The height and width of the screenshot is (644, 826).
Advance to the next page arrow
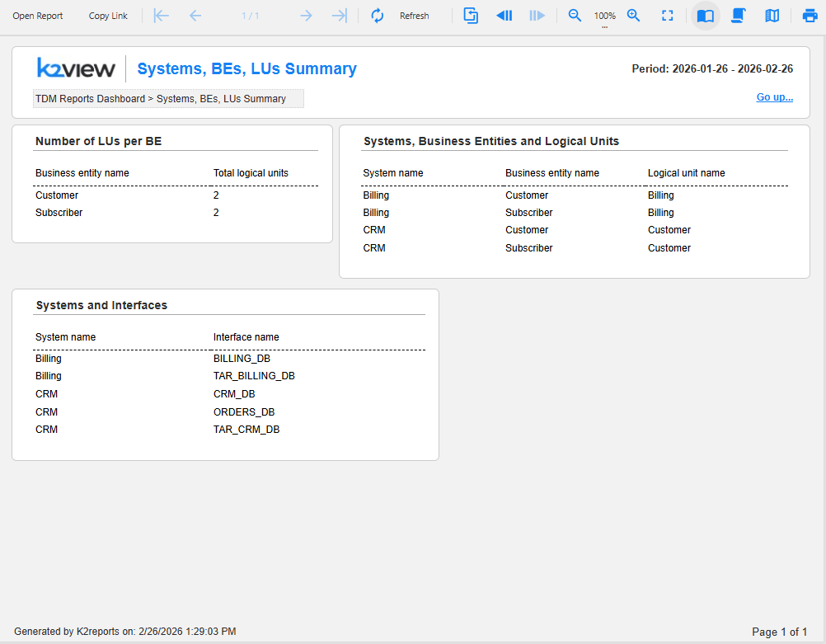306,16
